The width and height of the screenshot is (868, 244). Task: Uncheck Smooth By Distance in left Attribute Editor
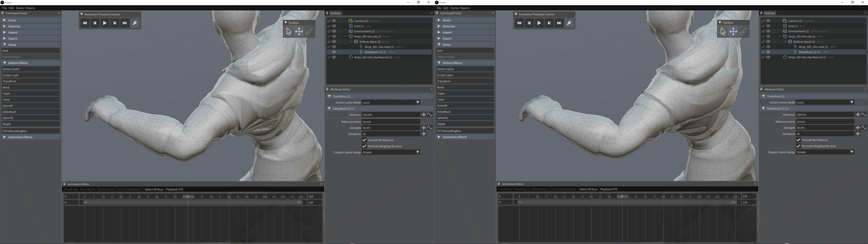(x=364, y=140)
